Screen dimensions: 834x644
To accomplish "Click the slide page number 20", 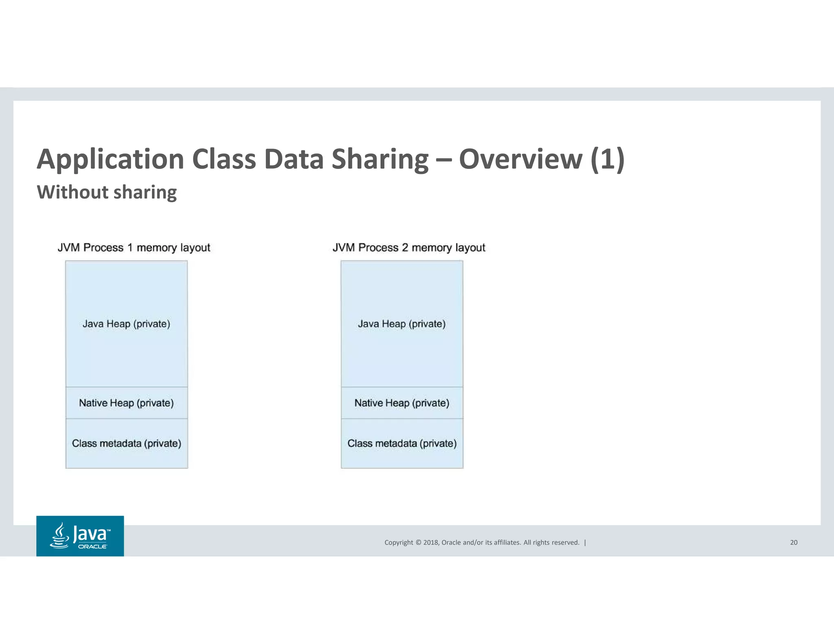I will click(x=794, y=542).
